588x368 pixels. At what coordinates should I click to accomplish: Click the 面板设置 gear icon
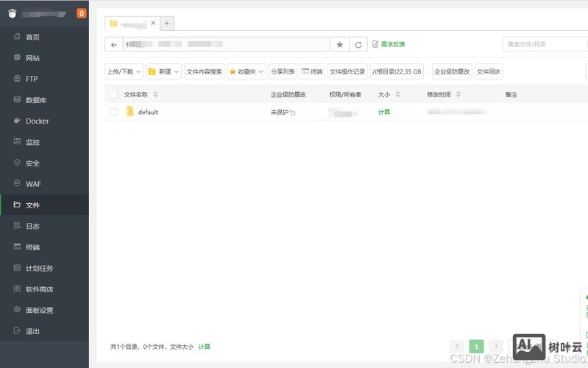pos(17,309)
